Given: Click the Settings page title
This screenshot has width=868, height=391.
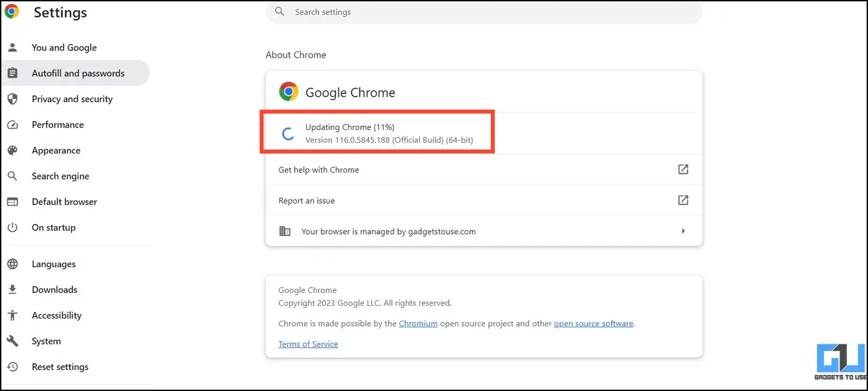Looking at the screenshot, I should [60, 12].
